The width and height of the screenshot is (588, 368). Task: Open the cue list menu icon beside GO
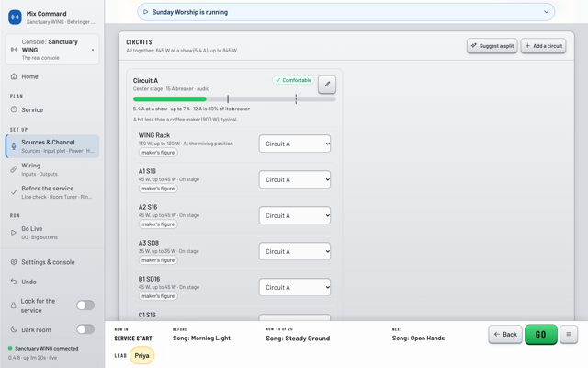[569, 334]
